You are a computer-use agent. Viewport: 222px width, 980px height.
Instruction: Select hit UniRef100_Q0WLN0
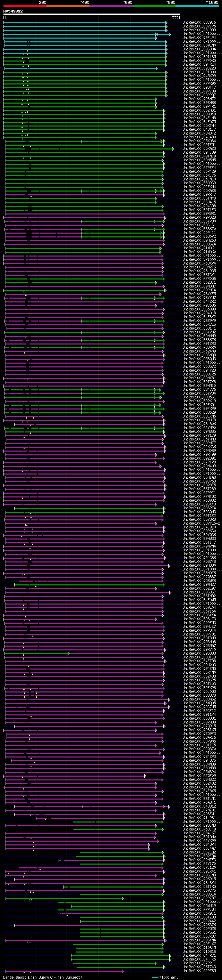point(199,45)
